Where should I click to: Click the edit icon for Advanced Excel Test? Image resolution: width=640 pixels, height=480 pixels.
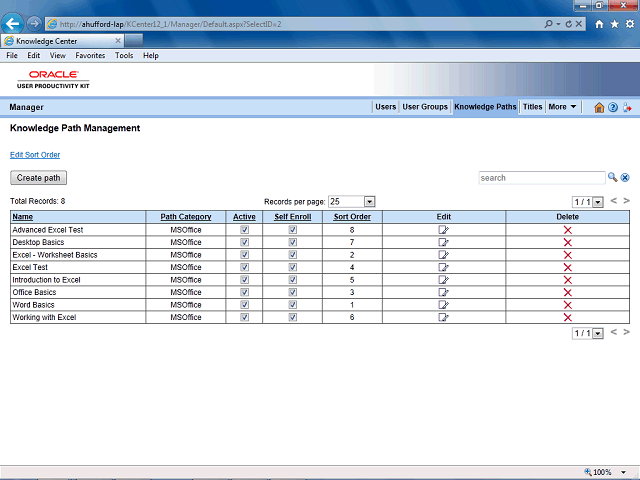444,230
